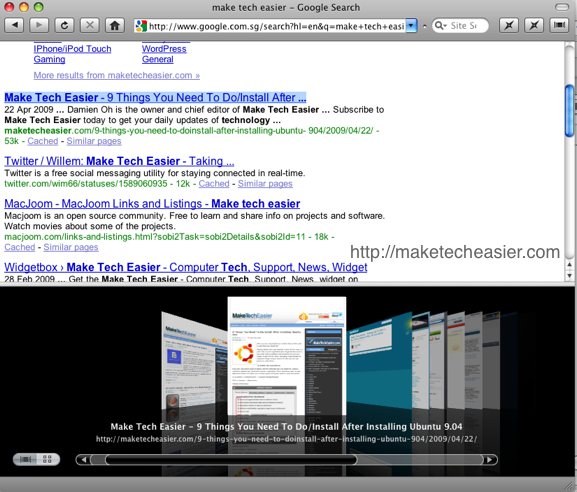The height and width of the screenshot is (492, 577).
Task: Open the WordPress category link
Action: pos(164,49)
